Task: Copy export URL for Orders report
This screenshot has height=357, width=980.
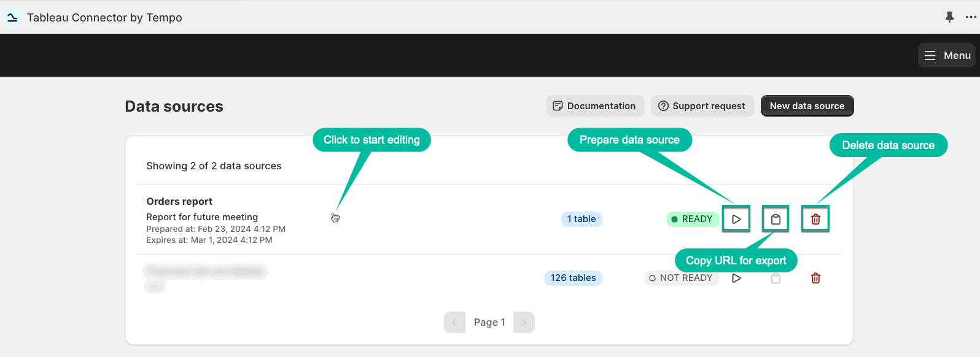Action: click(x=776, y=219)
